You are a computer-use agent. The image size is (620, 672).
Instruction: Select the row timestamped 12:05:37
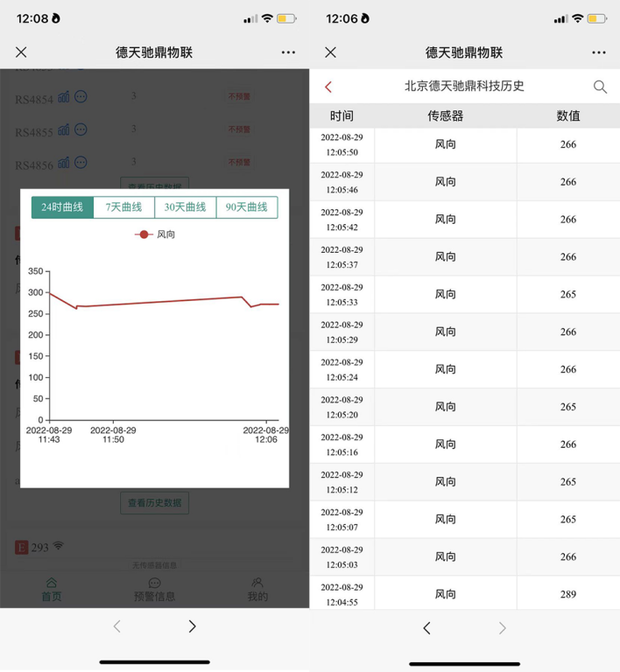pos(465,257)
